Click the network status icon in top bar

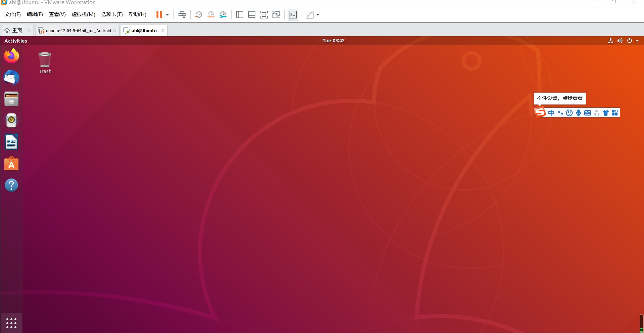(610, 41)
